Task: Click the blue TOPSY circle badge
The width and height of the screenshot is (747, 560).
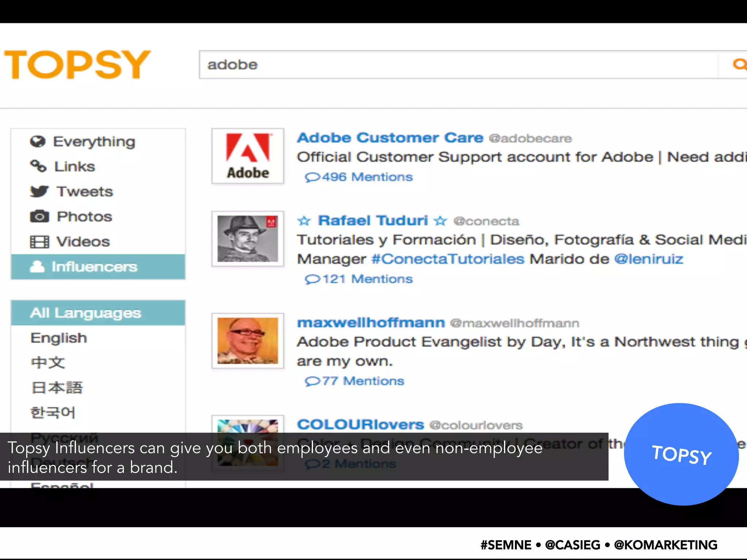Action: pos(681,454)
